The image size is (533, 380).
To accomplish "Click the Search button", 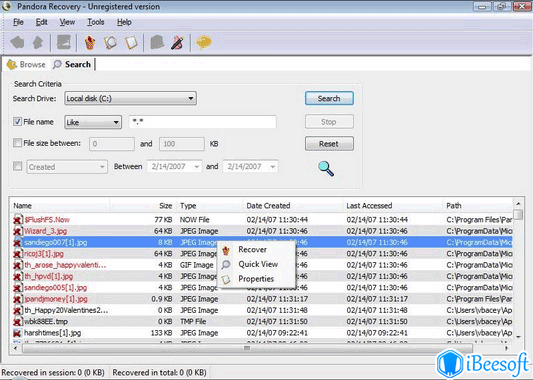I will tap(329, 99).
